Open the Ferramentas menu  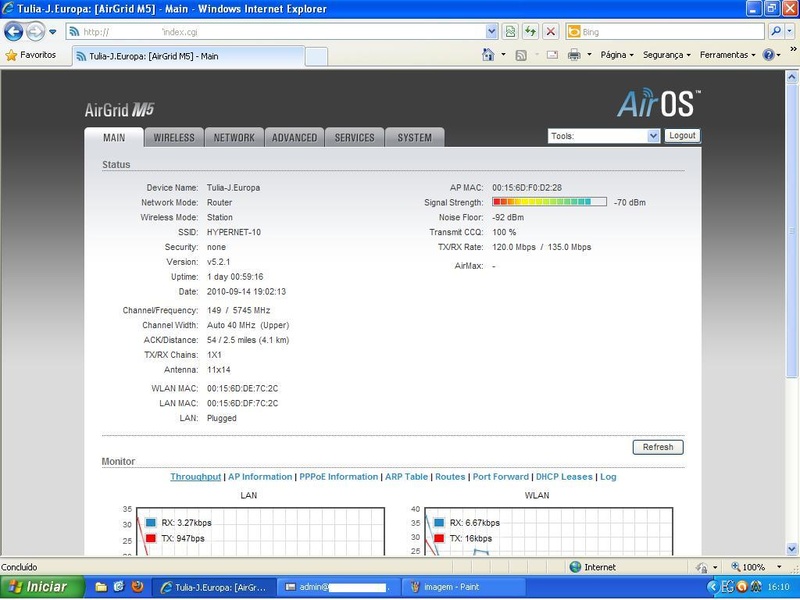click(x=728, y=55)
